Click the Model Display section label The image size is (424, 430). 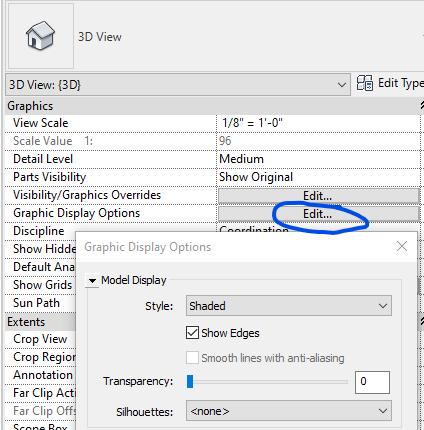(134, 280)
